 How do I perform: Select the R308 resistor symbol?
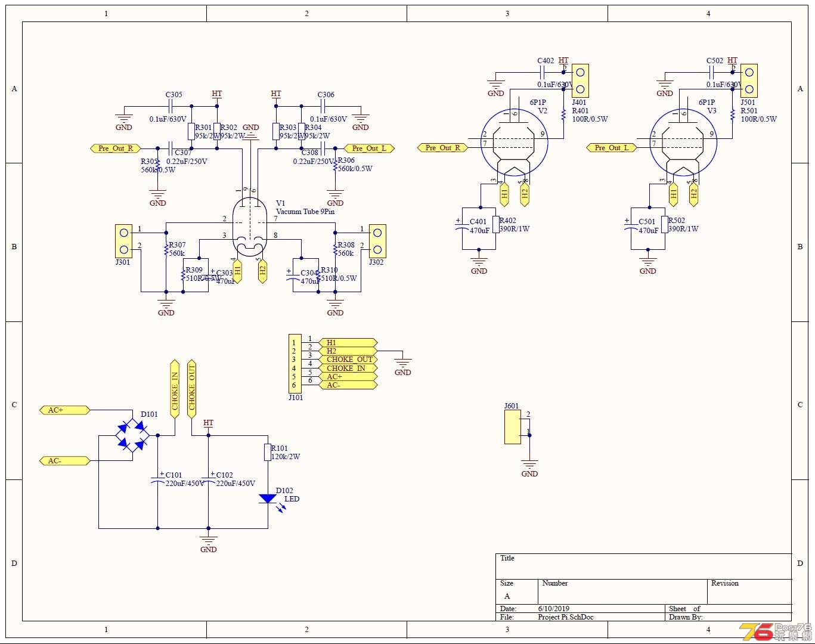tap(335, 250)
